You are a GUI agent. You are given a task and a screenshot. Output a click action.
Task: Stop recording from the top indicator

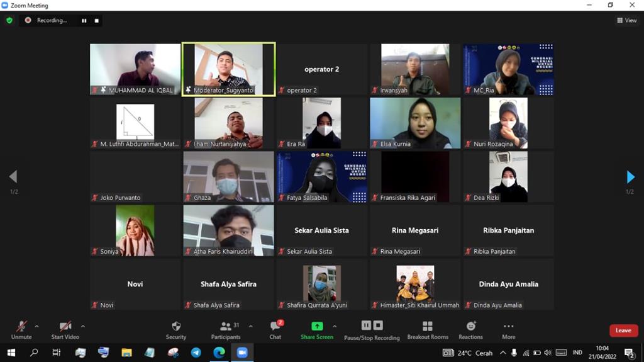tap(96, 20)
